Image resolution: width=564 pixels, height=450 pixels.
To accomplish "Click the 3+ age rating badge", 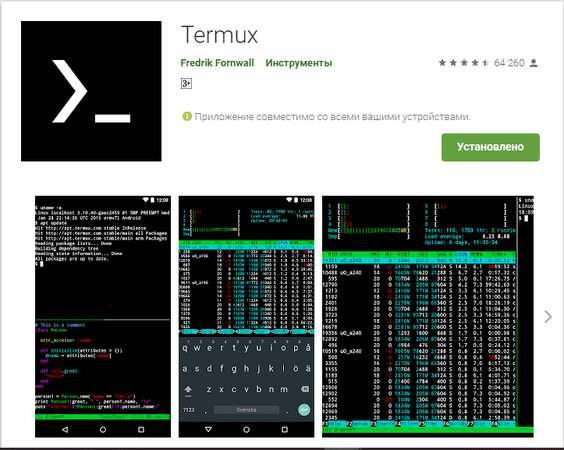I will (x=186, y=83).
